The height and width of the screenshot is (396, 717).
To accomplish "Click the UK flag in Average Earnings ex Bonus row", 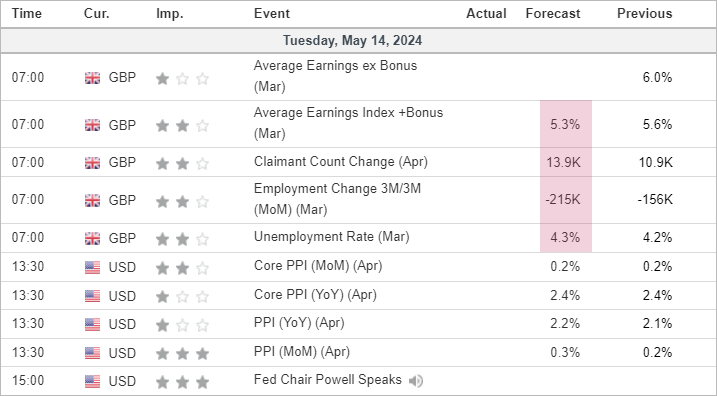I will (92, 78).
